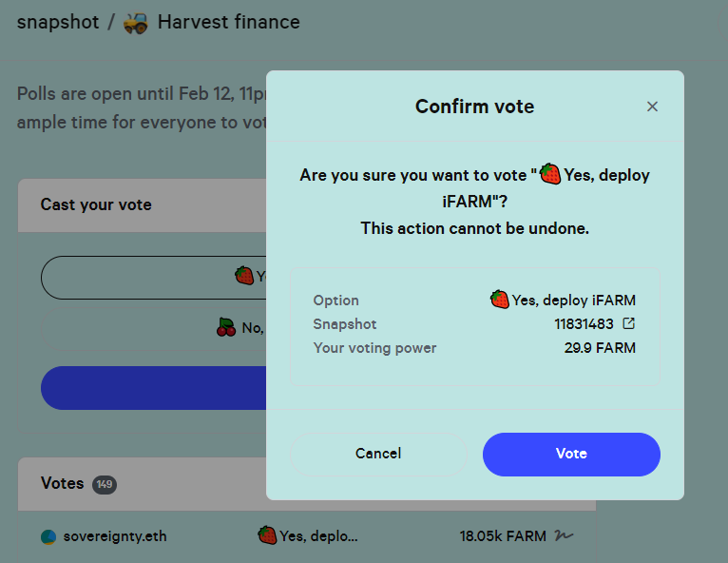Select the strawberry Yes voting option
The width and height of the screenshot is (728, 563).
[x=154, y=278]
